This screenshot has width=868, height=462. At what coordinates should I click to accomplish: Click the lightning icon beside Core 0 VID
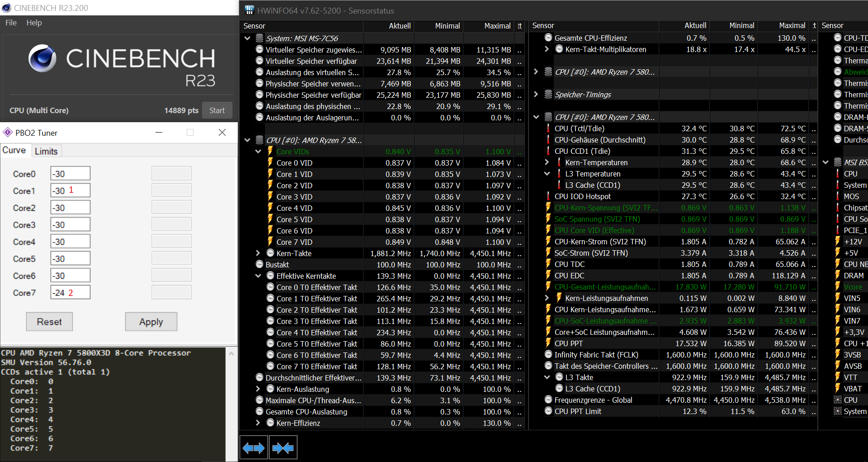tap(270, 162)
